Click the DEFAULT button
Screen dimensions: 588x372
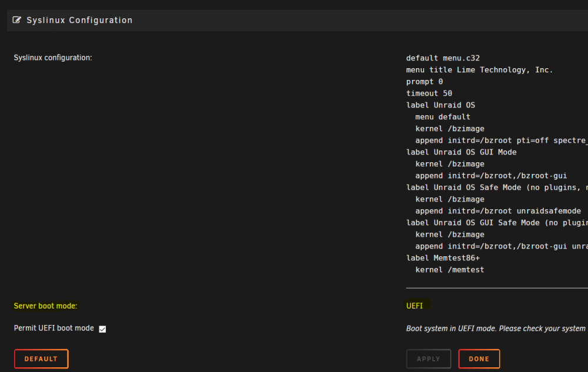41,359
